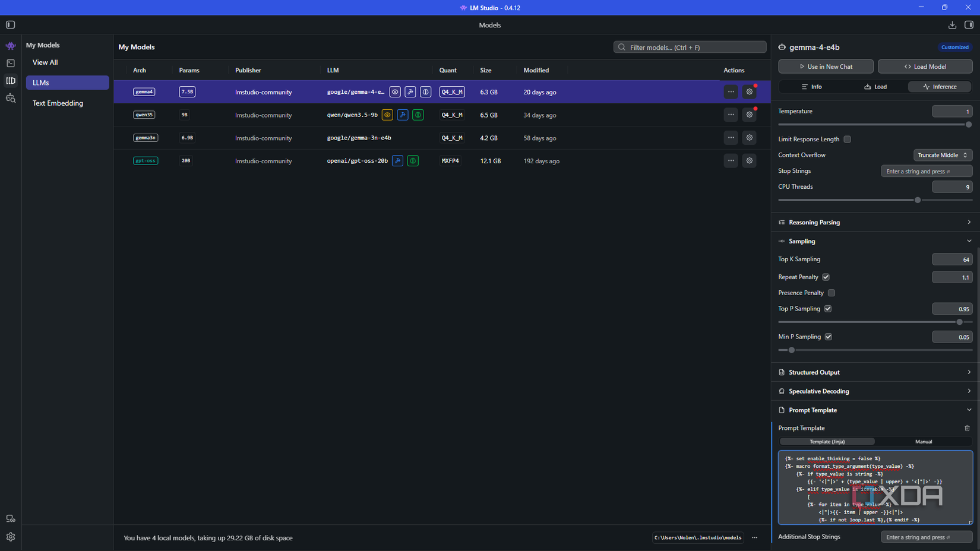980x551 pixels.
Task: Uncheck the Top P Sampling checkbox
Action: point(828,309)
